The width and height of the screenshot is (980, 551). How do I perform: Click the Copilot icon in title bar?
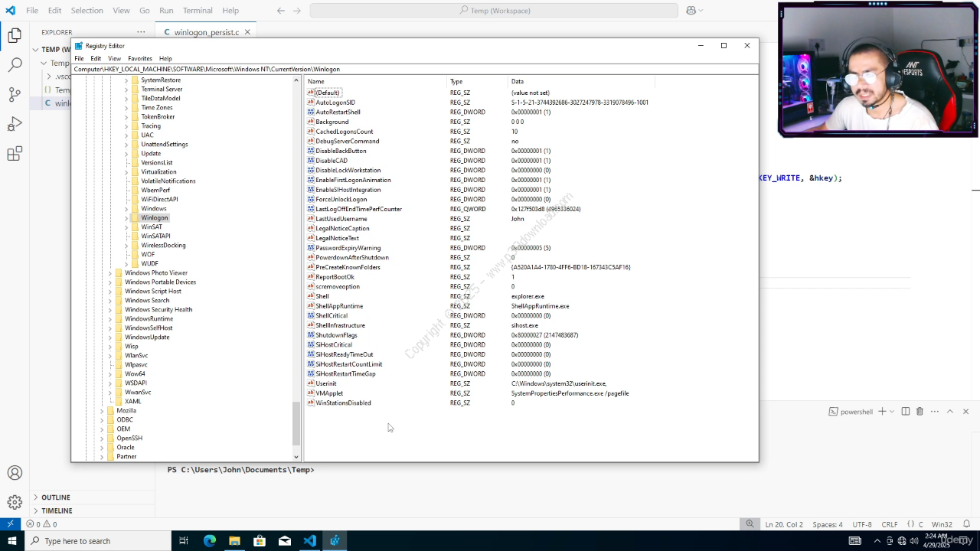tap(691, 11)
